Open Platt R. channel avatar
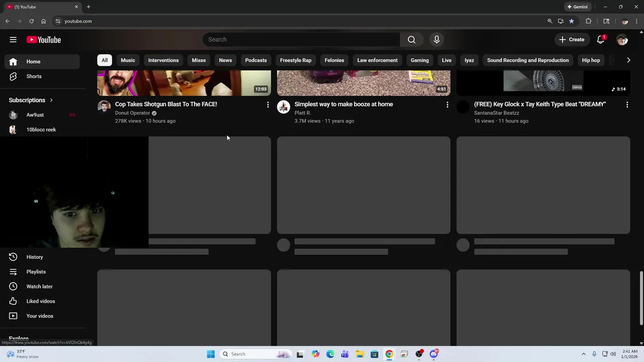This screenshot has width=644, height=362. [x=284, y=107]
